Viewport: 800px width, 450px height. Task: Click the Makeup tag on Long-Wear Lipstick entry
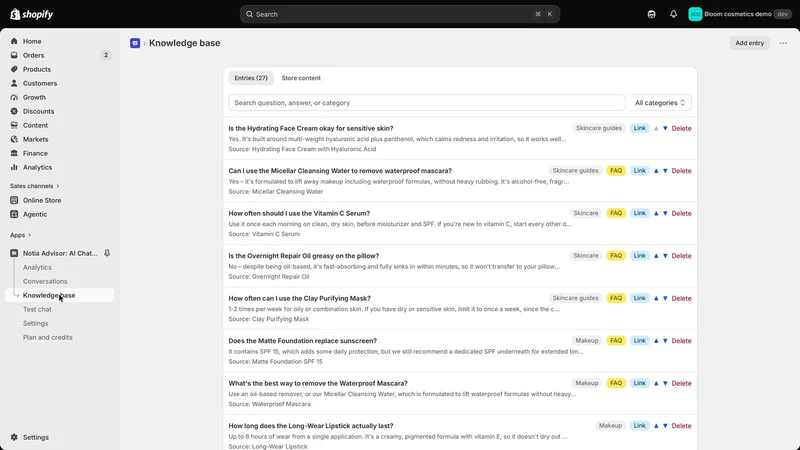tap(610, 426)
